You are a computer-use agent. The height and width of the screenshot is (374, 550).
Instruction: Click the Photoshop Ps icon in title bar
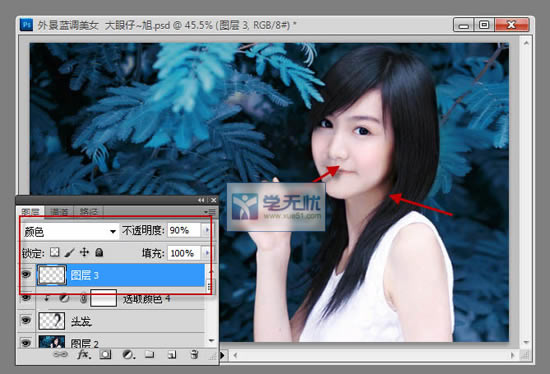tap(26, 25)
